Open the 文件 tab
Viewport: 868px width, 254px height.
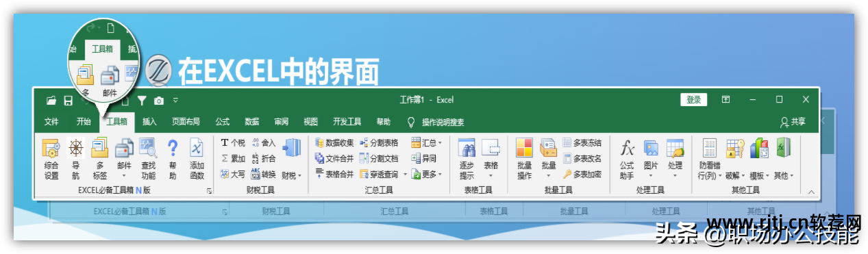click(x=51, y=122)
